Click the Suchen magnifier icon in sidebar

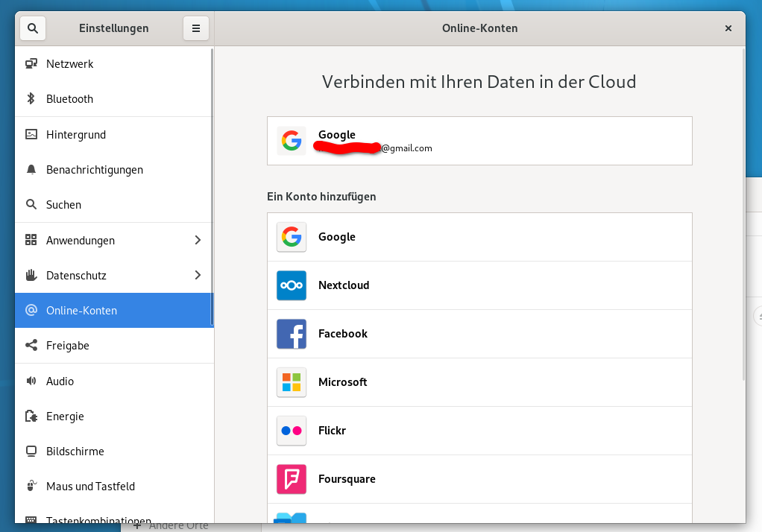[31, 205]
